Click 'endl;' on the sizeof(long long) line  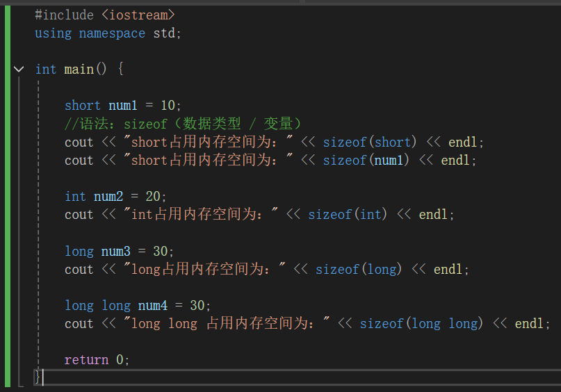tap(532, 324)
